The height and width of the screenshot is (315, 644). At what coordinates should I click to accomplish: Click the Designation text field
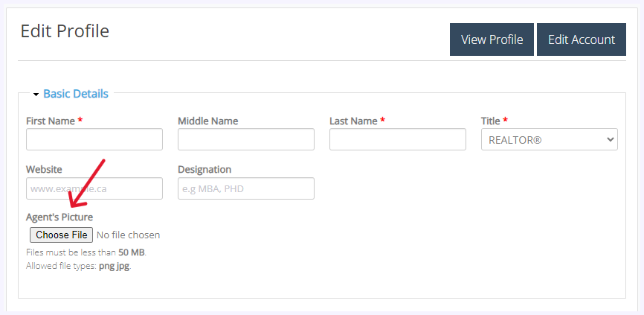246,188
